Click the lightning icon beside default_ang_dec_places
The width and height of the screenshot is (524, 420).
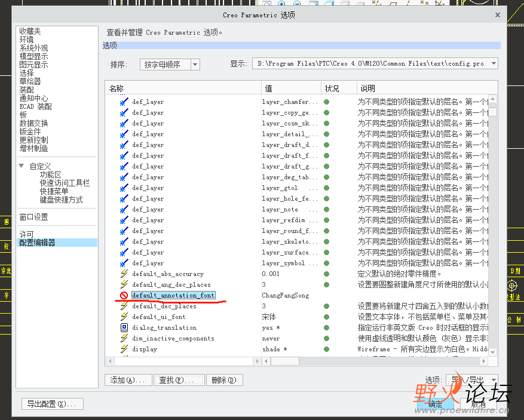tap(124, 284)
